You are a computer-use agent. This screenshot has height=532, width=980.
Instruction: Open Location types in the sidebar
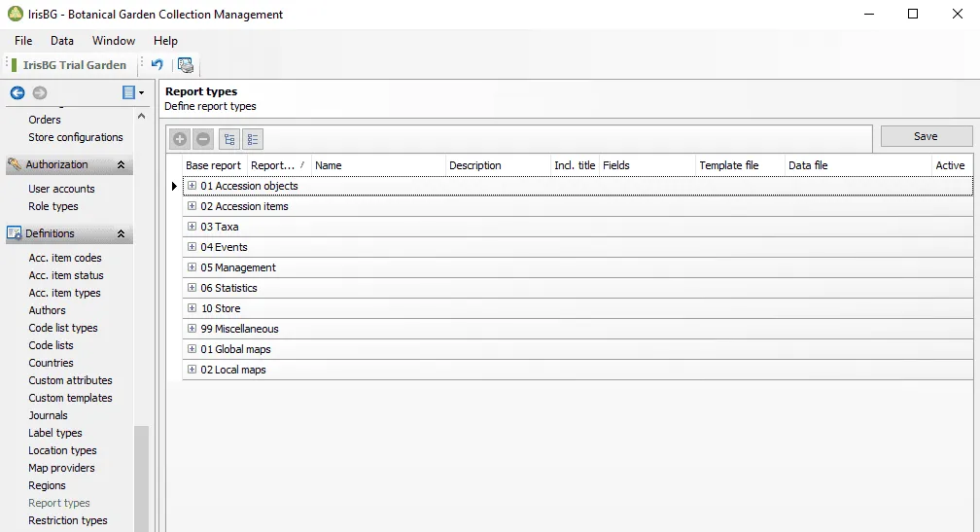click(x=62, y=450)
